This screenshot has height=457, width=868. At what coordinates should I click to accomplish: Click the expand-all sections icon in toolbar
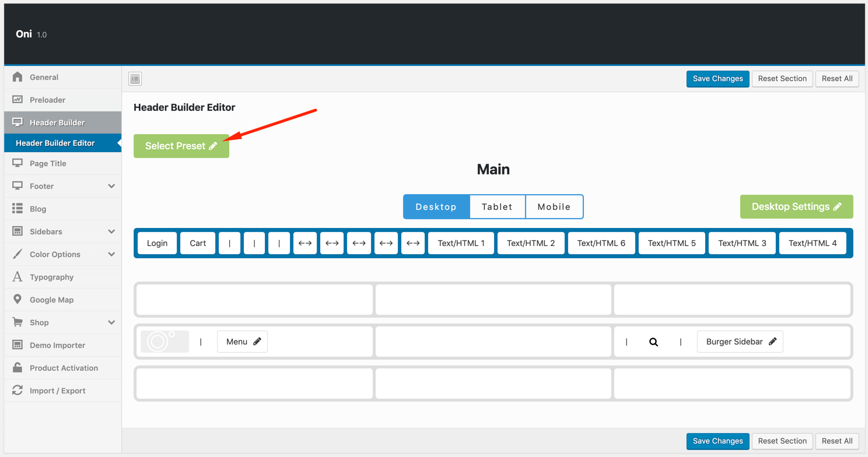tap(135, 79)
